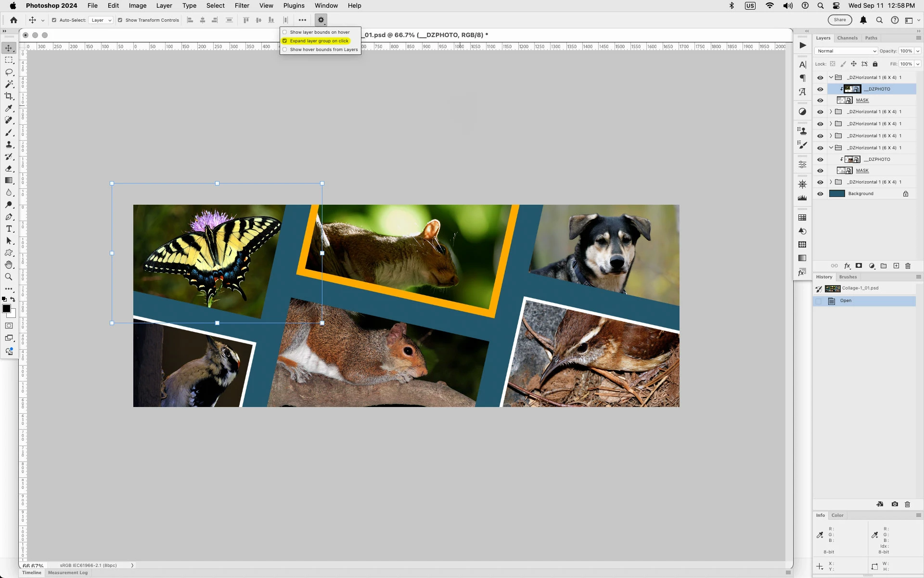Open the Normal blend mode dropdown
The image size is (924, 578).
click(846, 51)
